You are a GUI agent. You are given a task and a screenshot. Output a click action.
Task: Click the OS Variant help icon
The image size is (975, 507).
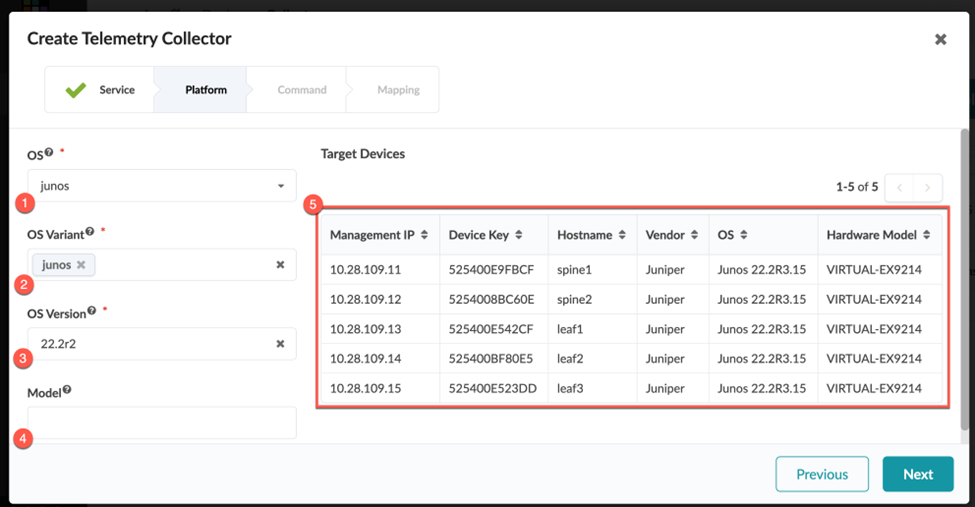click(x=90, y=231)
